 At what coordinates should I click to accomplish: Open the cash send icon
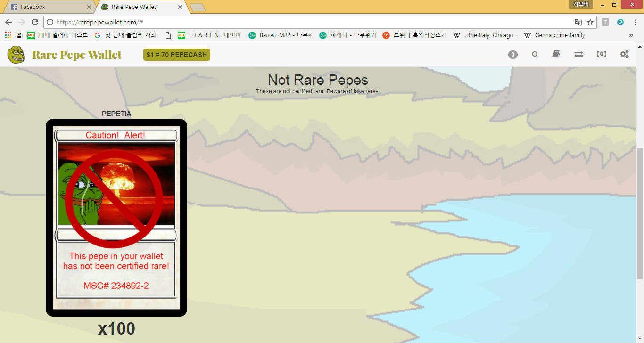coord(602,55)
